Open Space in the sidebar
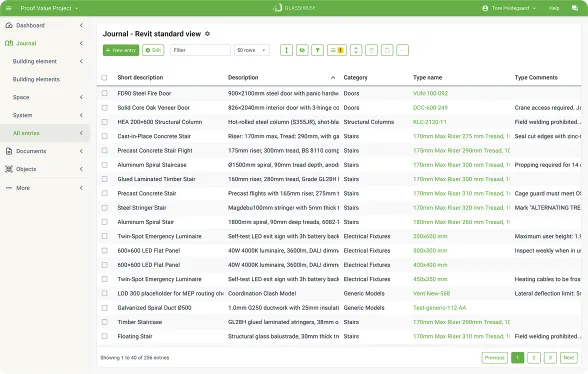Viewport: 588px width, 374px height. [21, 97]
